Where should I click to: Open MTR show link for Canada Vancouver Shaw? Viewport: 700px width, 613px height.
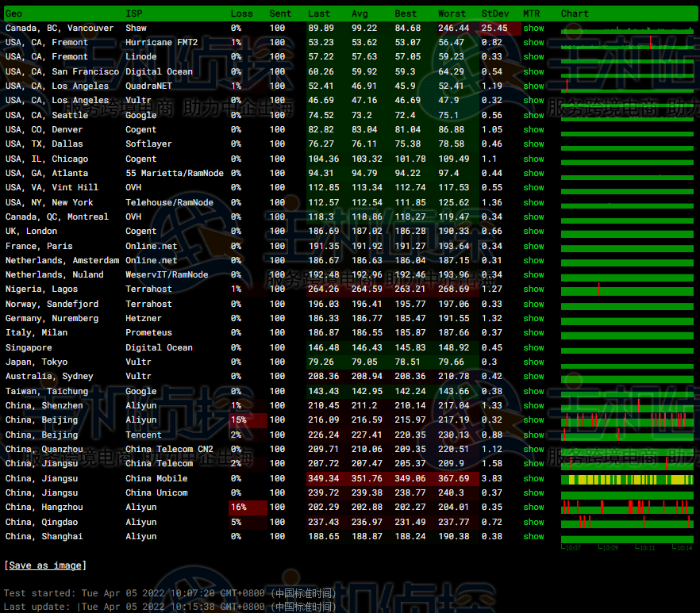click(x=533, y=28)
